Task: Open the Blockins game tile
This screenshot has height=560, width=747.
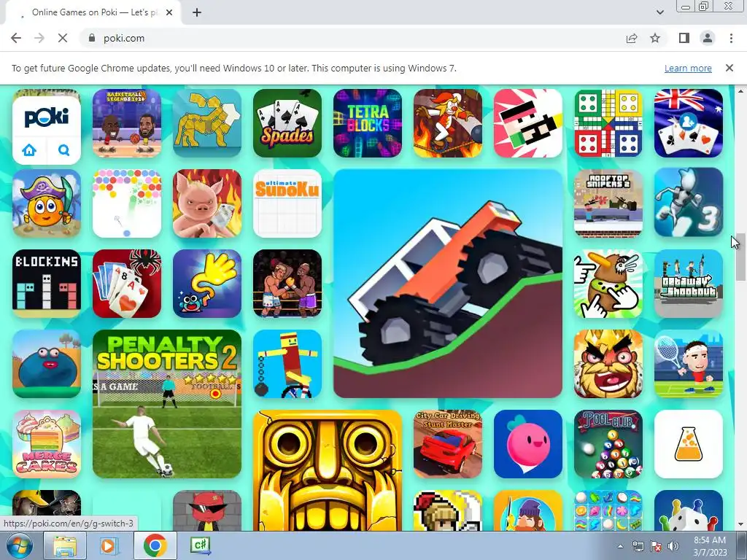Action: tap(47, 284)
